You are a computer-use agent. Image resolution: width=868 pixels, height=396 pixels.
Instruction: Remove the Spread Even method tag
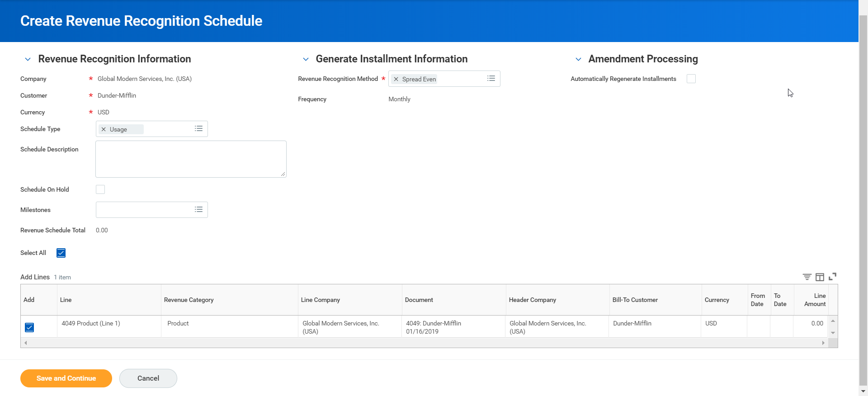click(396, 79)
